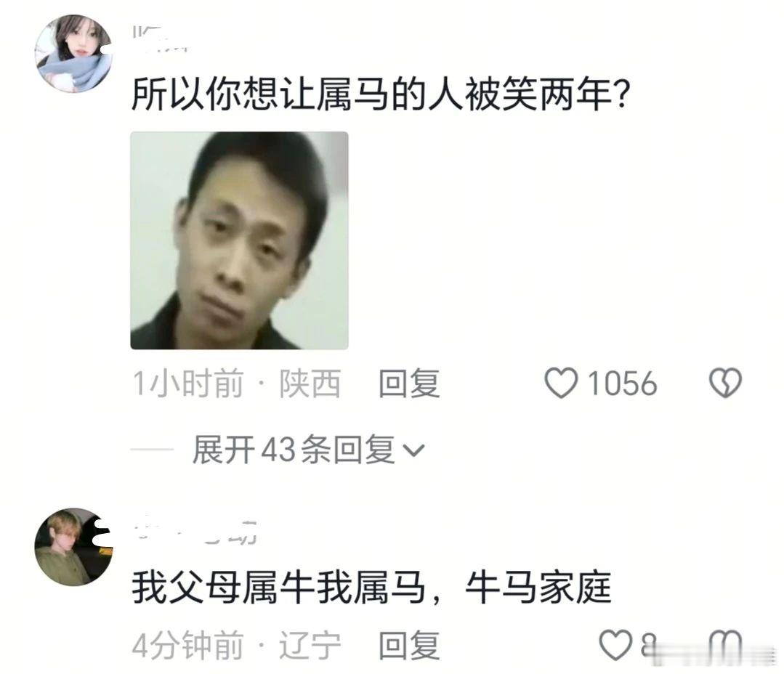Open first commenter's avatar with scarf
The image size is (784, 674).
click(73, 54)
